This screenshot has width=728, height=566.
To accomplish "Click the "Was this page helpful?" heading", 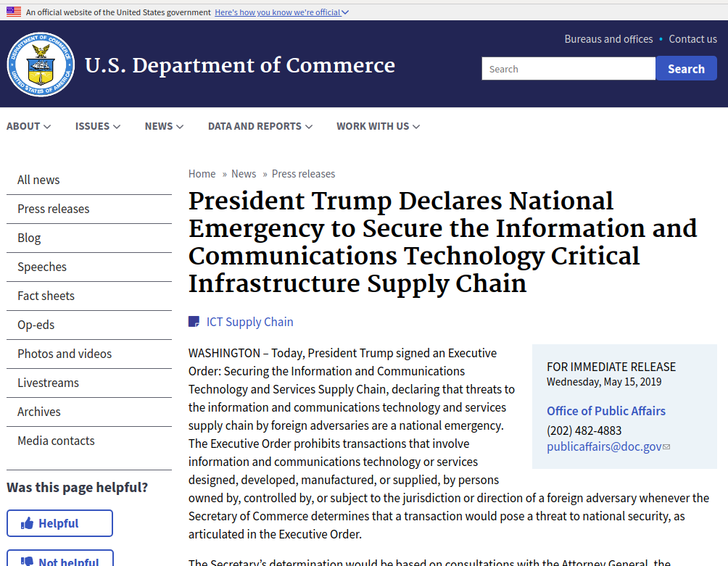I will coord(77,488).
